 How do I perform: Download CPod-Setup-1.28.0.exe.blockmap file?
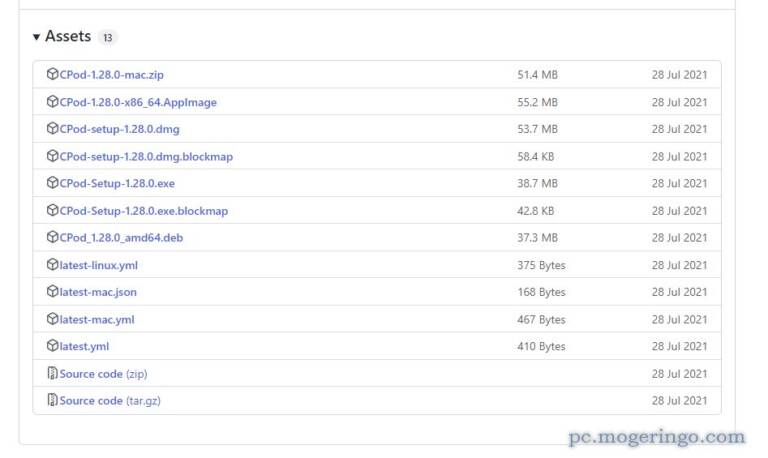pos(143,211)
